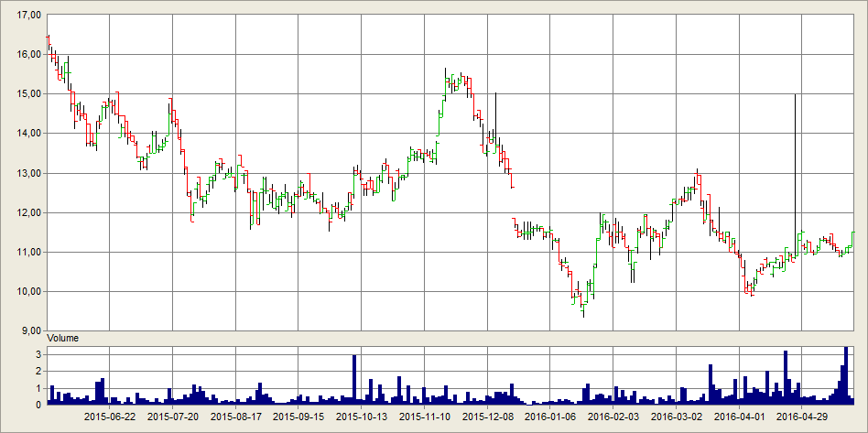Select the 16,00 price axis label
Image resolution: width=868 pixels, height=433 pixels.
30,54
